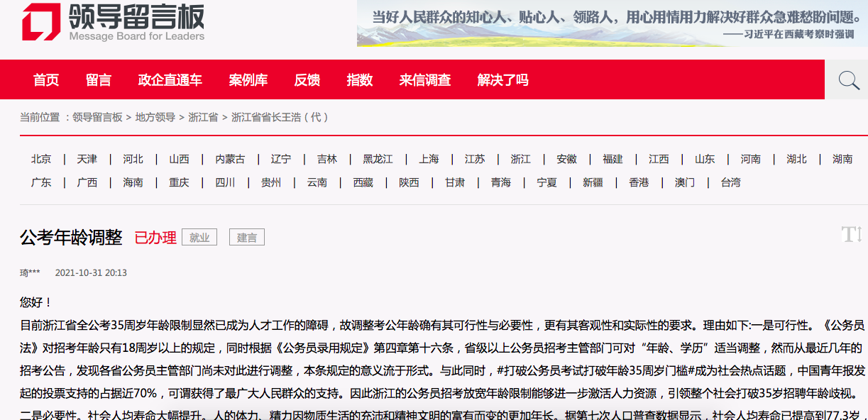Open the search magnifier icon

click(x=847, y=79)
